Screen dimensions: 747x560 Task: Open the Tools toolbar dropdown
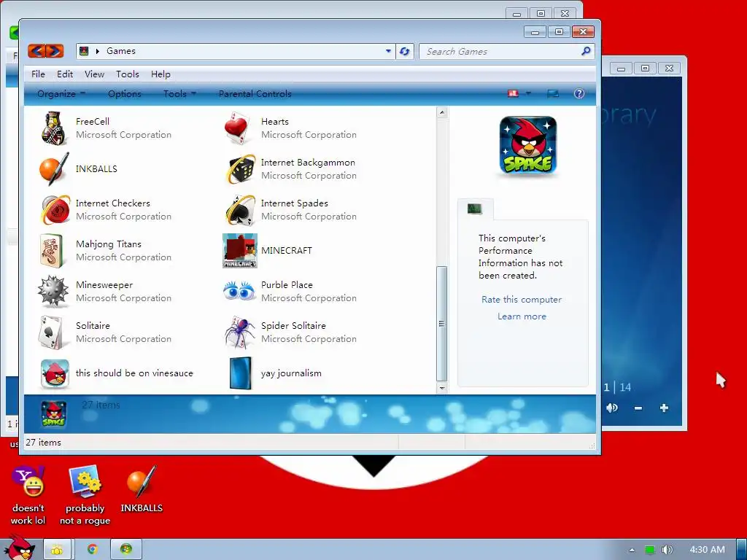(179, 94)
